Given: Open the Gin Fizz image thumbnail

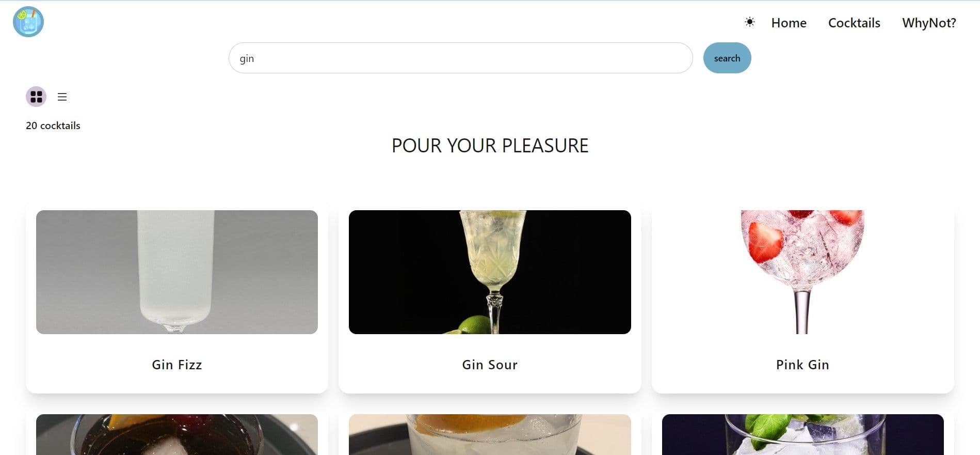Looking at the screenshot, I should point(177,272).
